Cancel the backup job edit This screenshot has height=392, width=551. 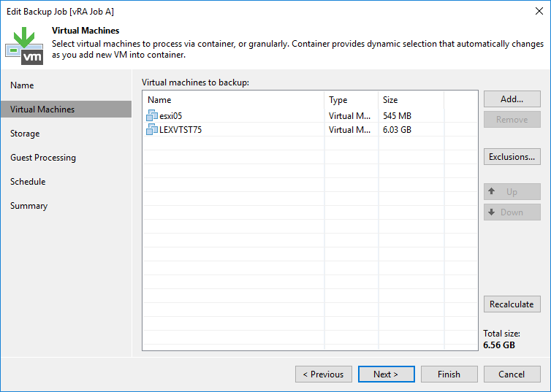click(512, 374)
